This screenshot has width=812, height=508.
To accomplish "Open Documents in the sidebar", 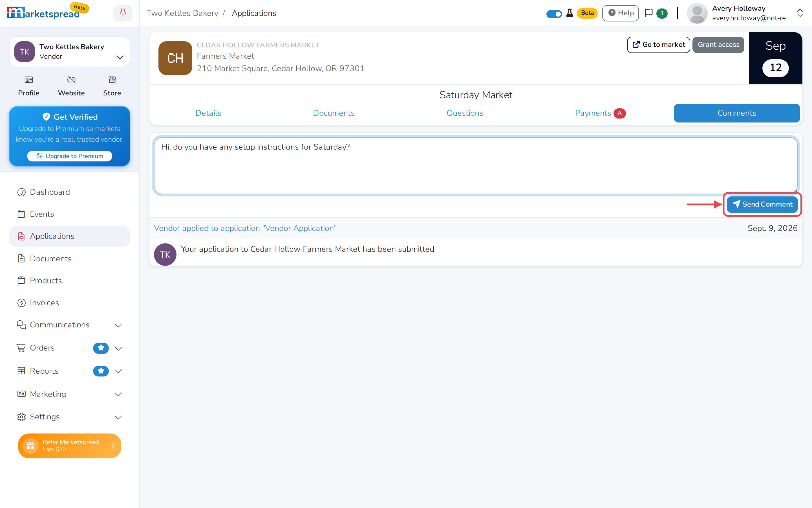I will [69, 258].
